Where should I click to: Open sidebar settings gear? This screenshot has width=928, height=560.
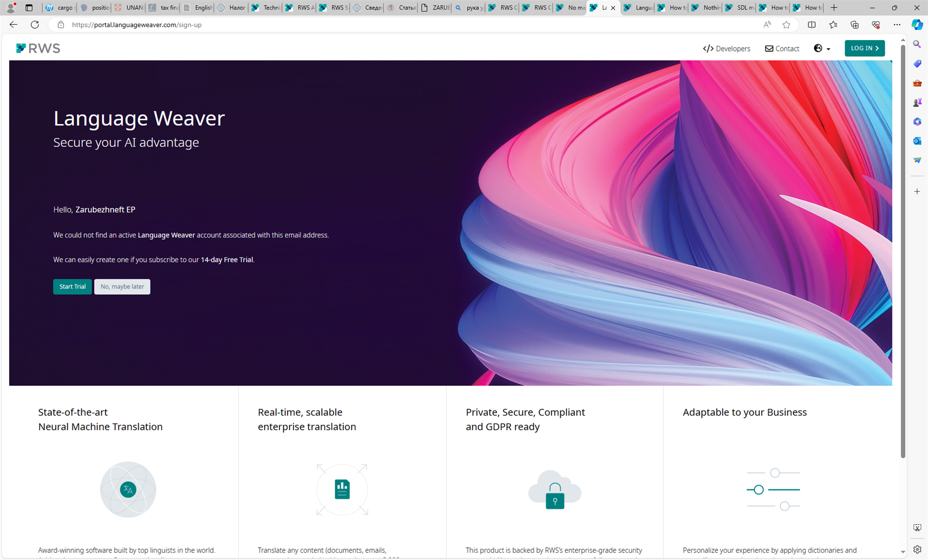click(917, 549)
